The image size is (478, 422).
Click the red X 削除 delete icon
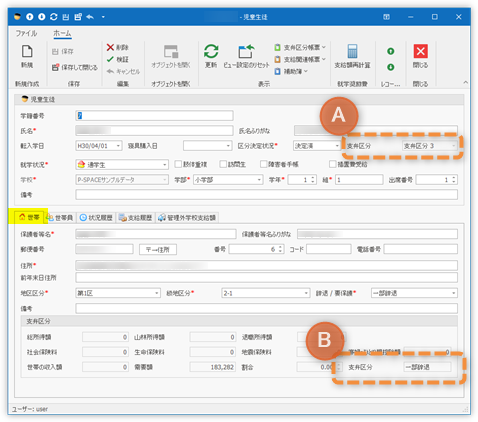click(x=110, y=47)
